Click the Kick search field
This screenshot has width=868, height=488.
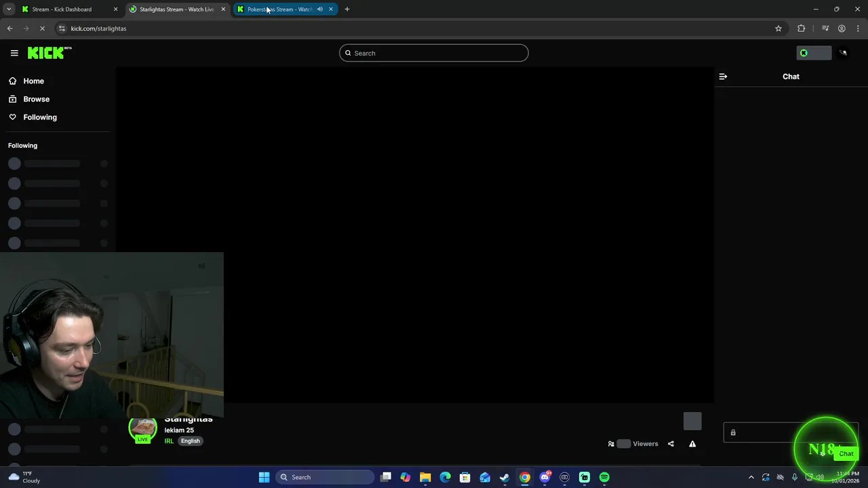[x=434, y=53]
